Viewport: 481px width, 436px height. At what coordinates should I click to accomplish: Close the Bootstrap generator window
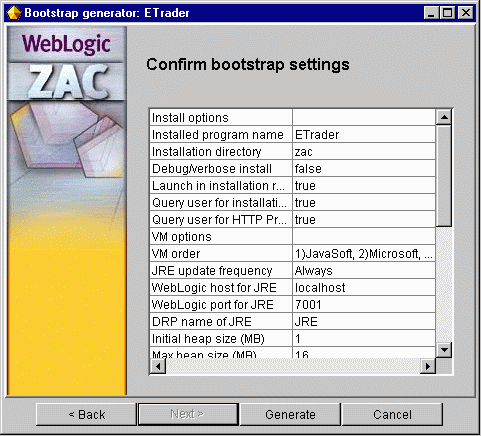(x=465, y=13)
